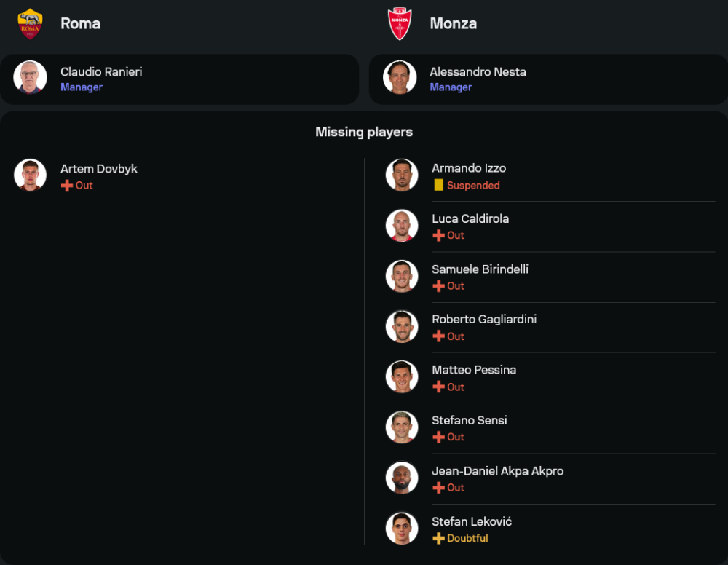Screen dimensions: 728x565
Task: Click Artem Dovbyk's player avatar
Action: point(31,175)
